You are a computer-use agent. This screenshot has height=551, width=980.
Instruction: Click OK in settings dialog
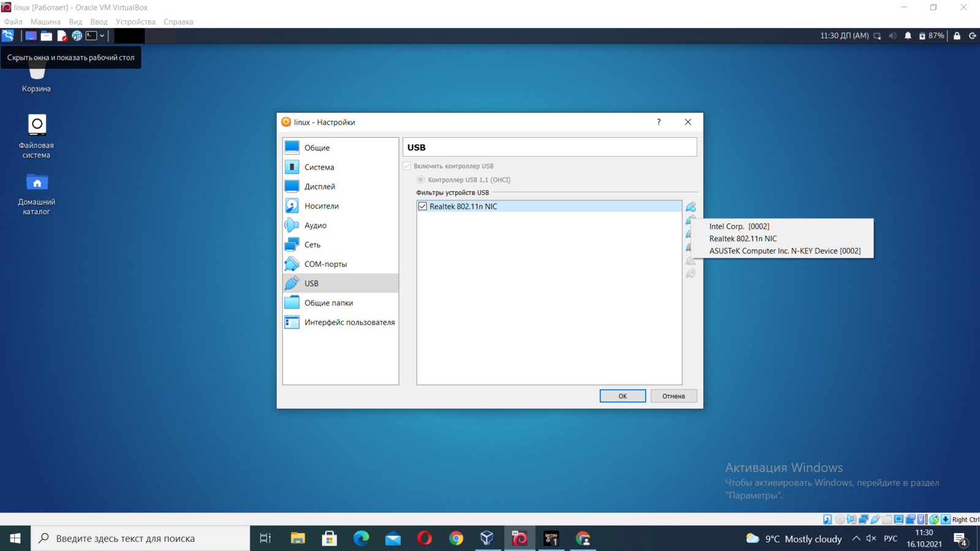coord(622,396)
